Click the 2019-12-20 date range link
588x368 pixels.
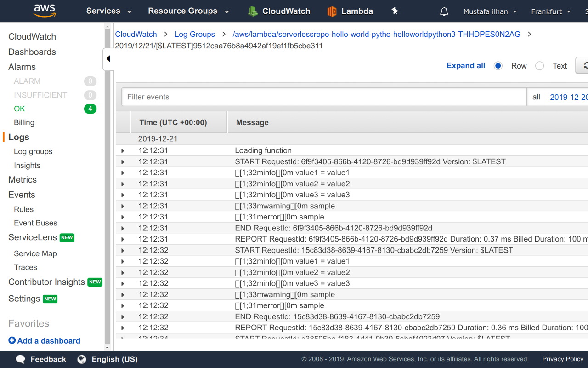coord(569,97)
